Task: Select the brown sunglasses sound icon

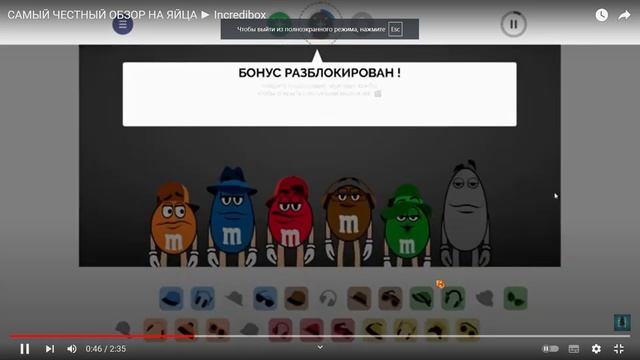Action: click(x=391, y=299)
